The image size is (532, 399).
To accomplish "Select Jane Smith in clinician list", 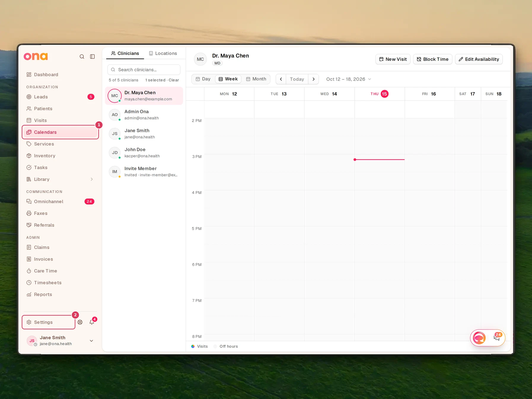I will click(x=144, y=134).
